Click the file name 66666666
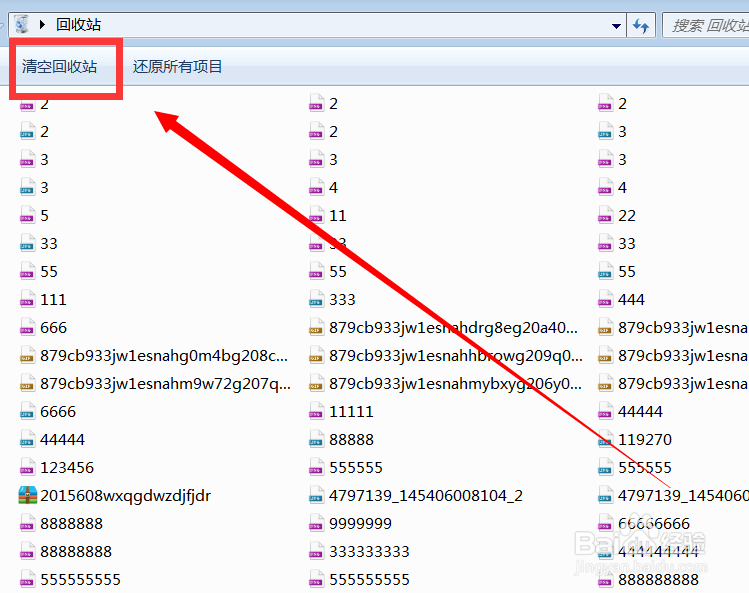This screenshot has height=593, width=749. point(654,524)
